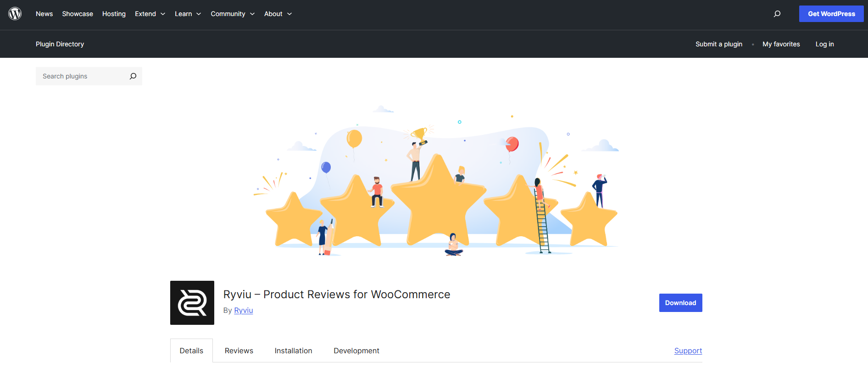Open the Ryviu author link

(x=243, y=311)
